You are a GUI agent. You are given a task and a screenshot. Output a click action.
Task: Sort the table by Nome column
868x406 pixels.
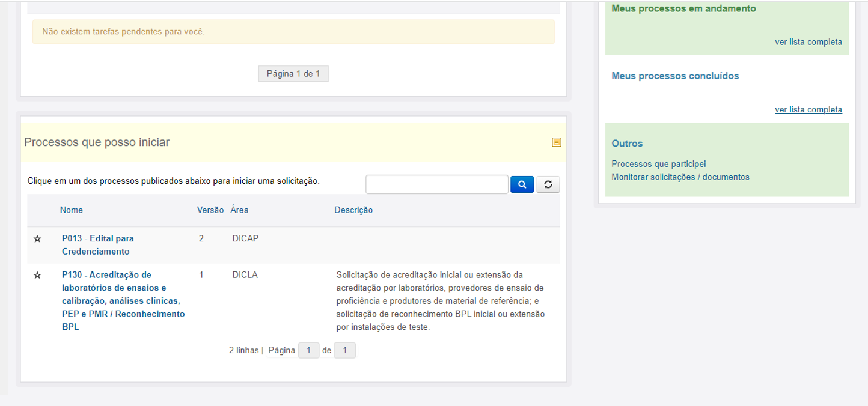click(x=72, y=210)
